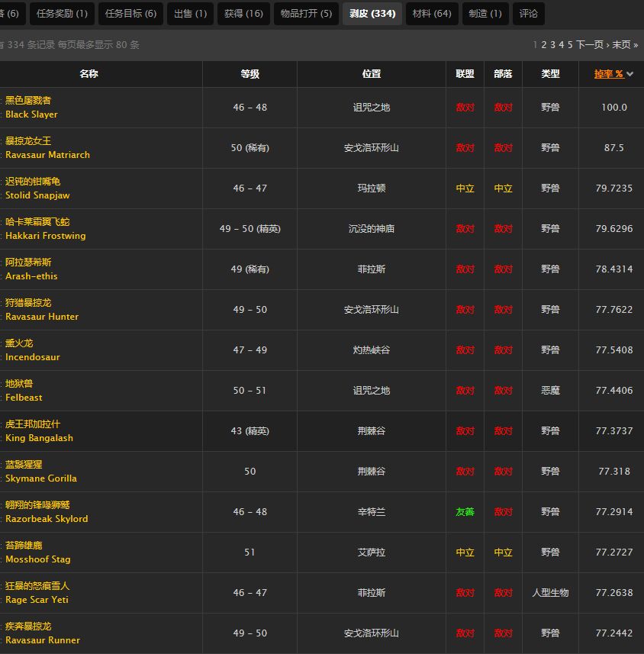This screenshot has height=654, width=644.
Task: Open the Hakkari Frostwing entry
Action: click(x=46, y=236)
